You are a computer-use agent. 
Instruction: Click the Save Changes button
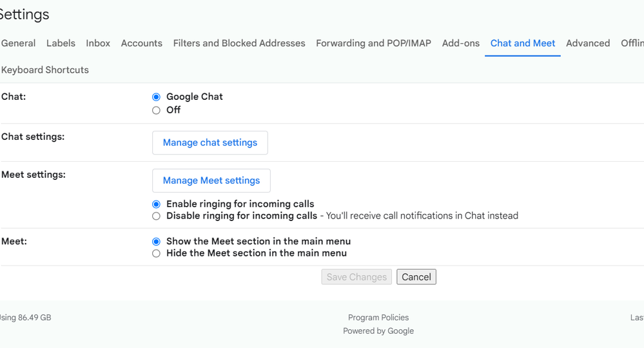coord(356,277)
